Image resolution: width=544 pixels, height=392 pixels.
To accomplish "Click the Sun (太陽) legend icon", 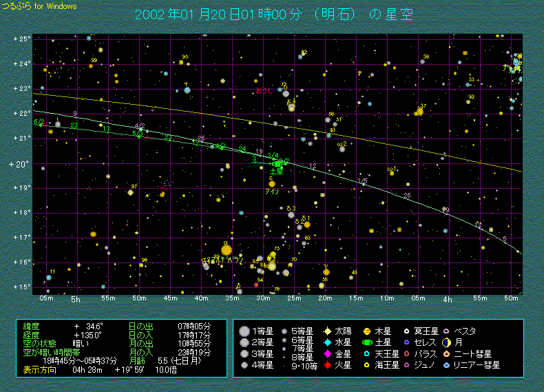I will pyautogui.click(x=328, y=331).
